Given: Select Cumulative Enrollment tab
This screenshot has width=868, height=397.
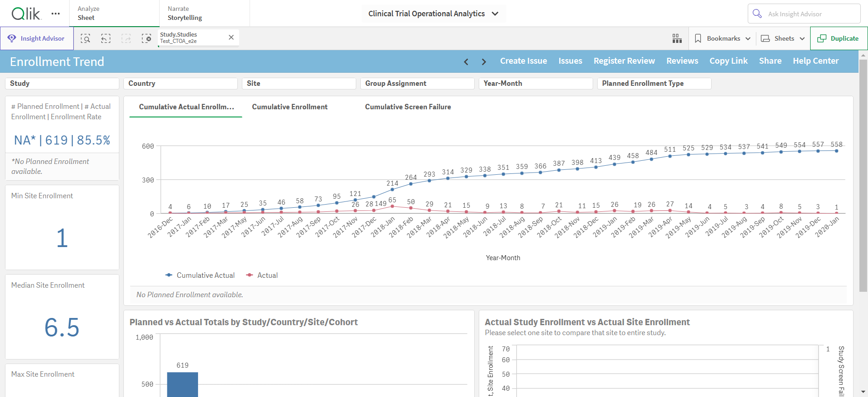Looking at the screenshot, I should click(290, 107).
